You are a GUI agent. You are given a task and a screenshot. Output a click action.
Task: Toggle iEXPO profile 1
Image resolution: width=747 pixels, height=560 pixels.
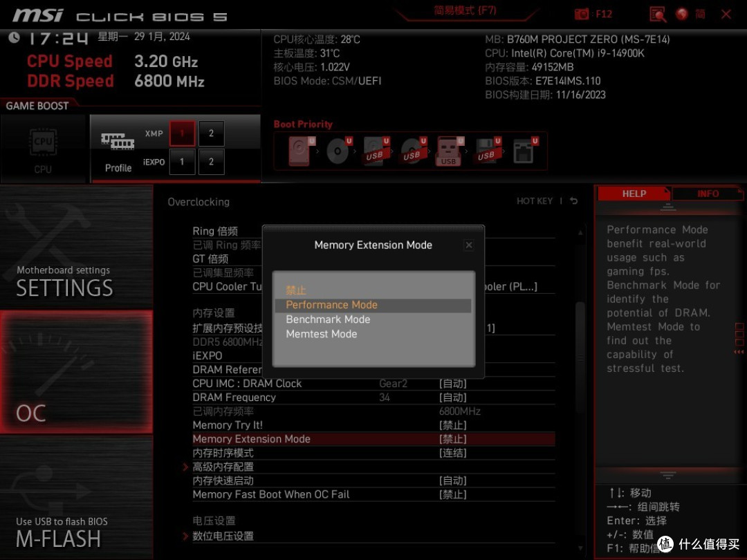[x=182, y=162]
